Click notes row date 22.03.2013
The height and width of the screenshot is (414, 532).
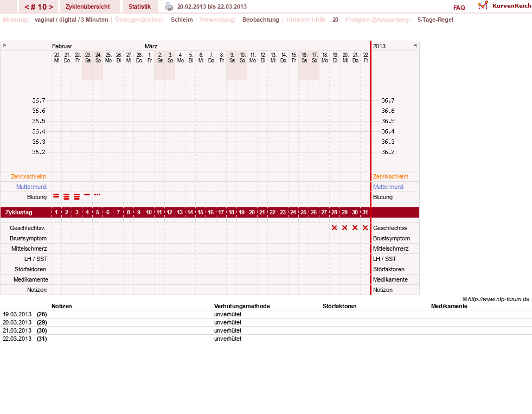[x=17, y=339]
